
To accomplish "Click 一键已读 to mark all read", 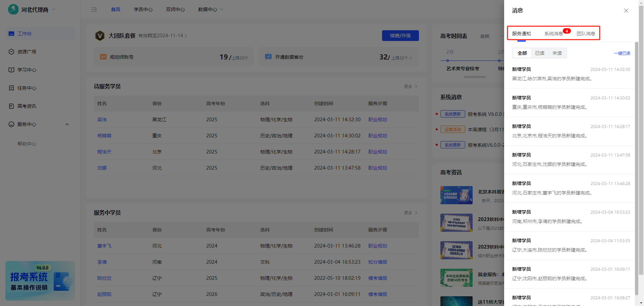I will click(622, 53).
